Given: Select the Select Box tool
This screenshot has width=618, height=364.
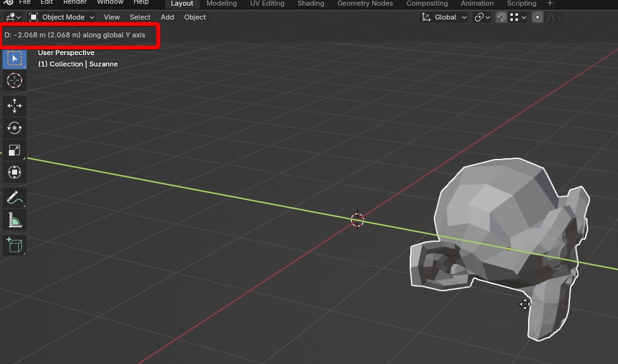Looking at the screenshot, I should pyautogui.click(x=15, y=59).
